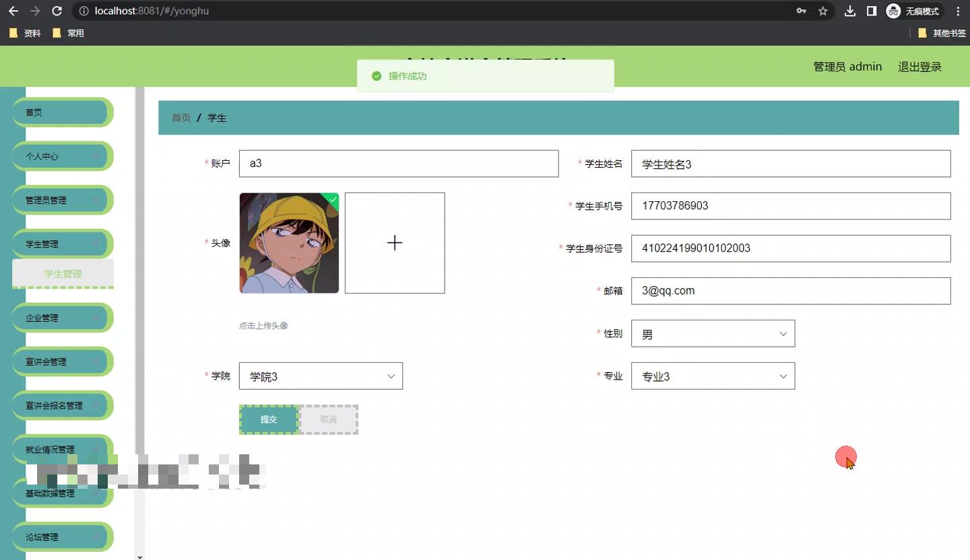Expand 管理员管理 in the sidebar
The width and height of the screenshot is (970, 560).
pos(62,200)
